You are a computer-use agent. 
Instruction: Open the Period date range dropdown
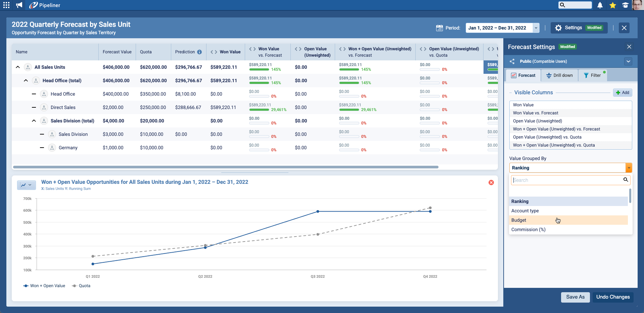point(536,28)
